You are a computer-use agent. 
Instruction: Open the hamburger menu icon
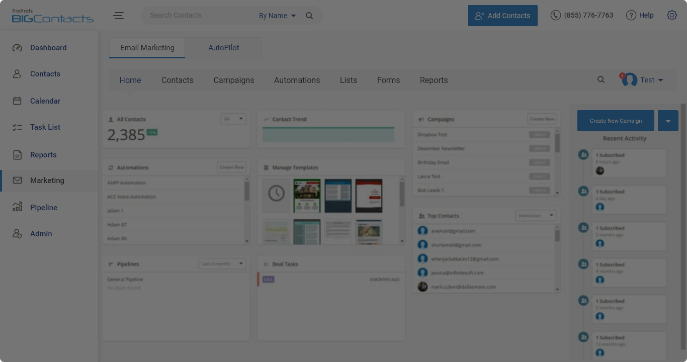[118, 16]
